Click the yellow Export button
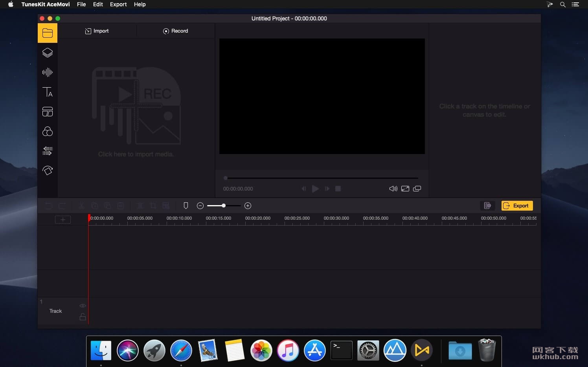Image resolution: width=588 pixels, height=367 pixels. point(517,206)
